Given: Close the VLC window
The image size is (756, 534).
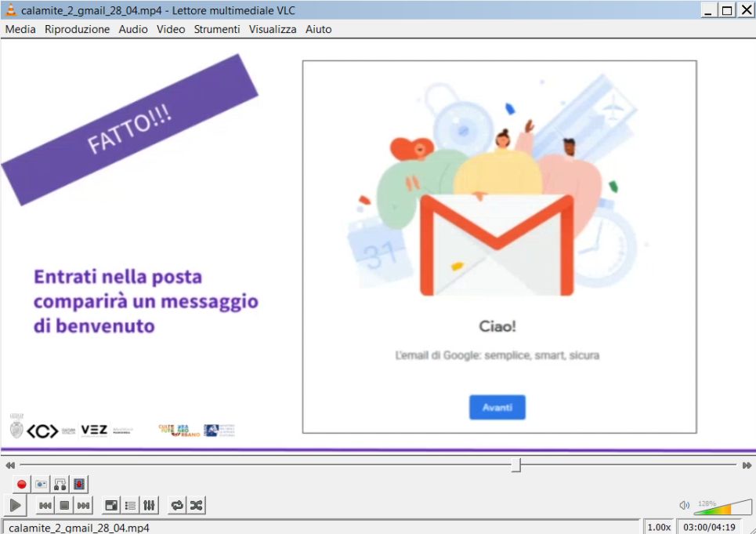Looking at the screenshot, I should [747, 10].
